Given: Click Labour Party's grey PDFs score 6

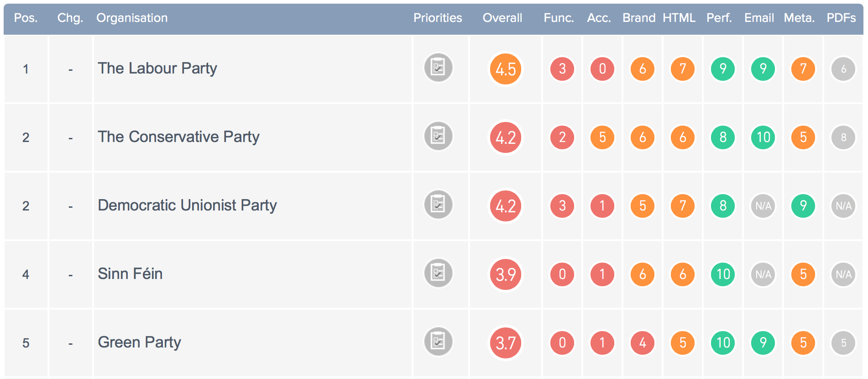Looking at the screenshot, I should click(843, 69).
